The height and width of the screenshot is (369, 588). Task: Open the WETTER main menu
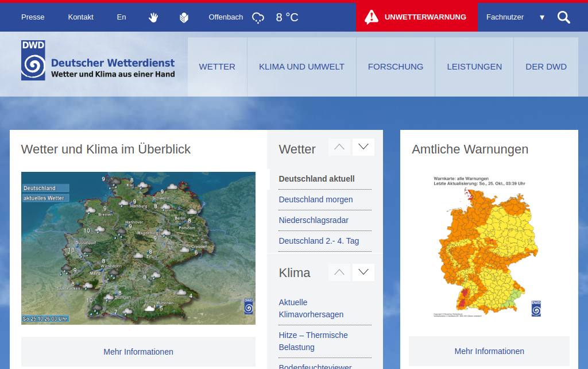click(217, 67)
